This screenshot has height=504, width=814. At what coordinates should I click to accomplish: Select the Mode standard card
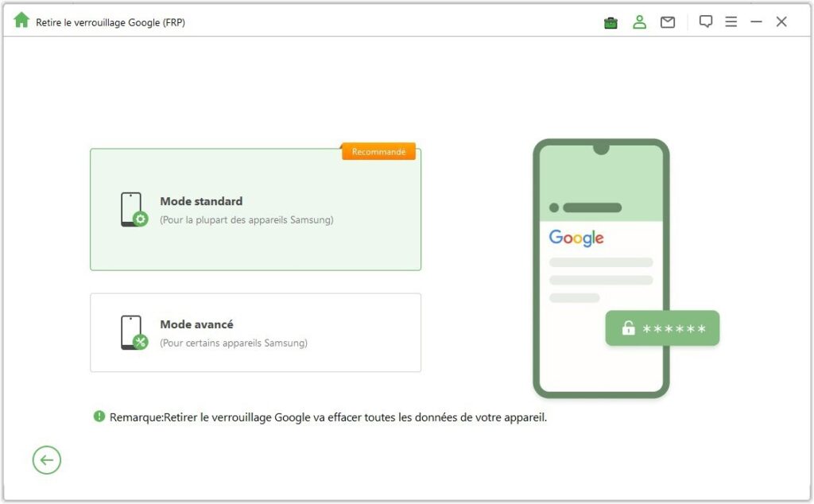(x=255, y=210)
